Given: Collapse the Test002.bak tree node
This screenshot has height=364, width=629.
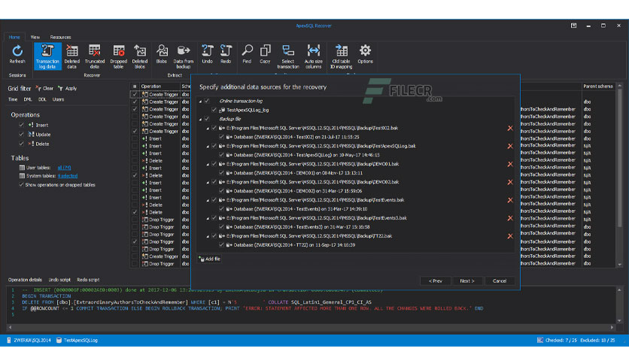Looking at the screenshot, I should 208,129.
